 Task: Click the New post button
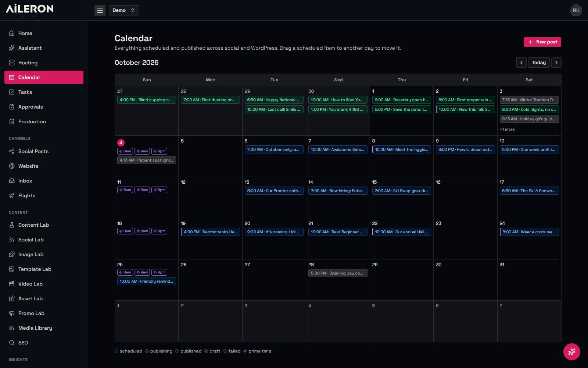pos(542,42)
